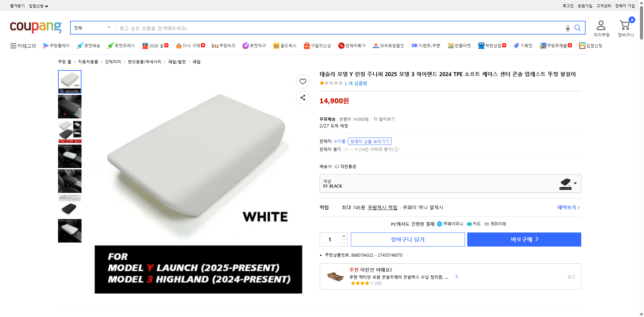This screenshot has height=317, width=644.
Task: Click the search magnifier icon
Action: tap(578, 28)
